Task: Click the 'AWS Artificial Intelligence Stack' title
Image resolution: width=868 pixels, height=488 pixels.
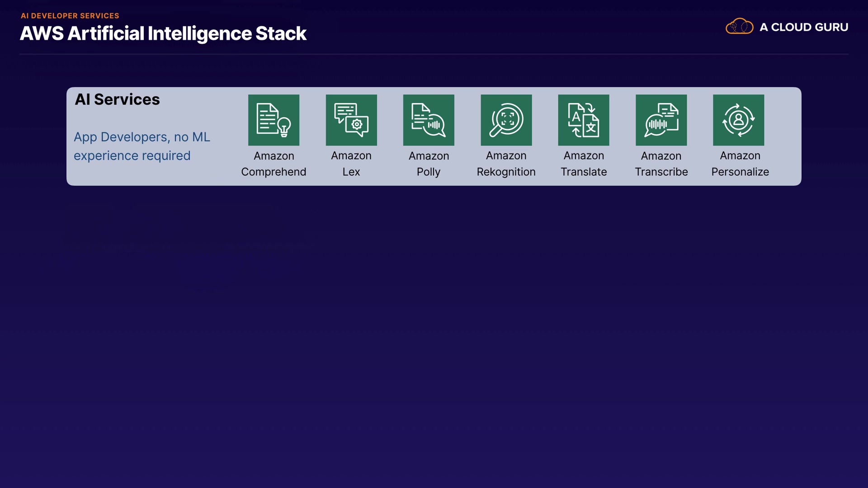Action: coord(163,33)
